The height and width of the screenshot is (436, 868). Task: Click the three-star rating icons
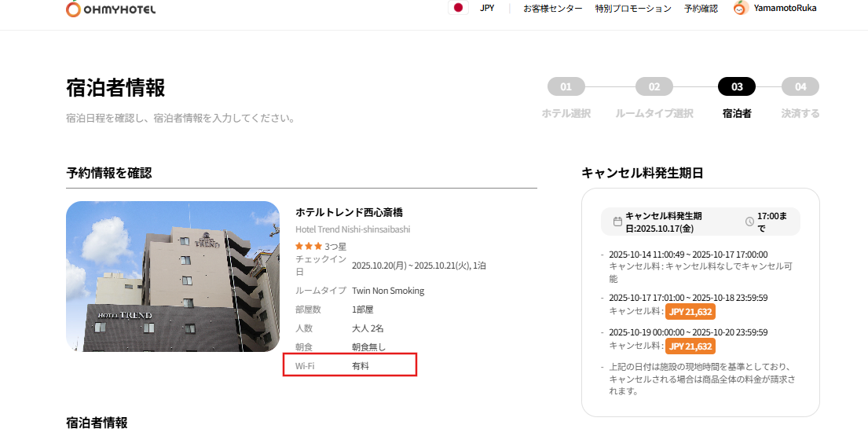[309, 246]
